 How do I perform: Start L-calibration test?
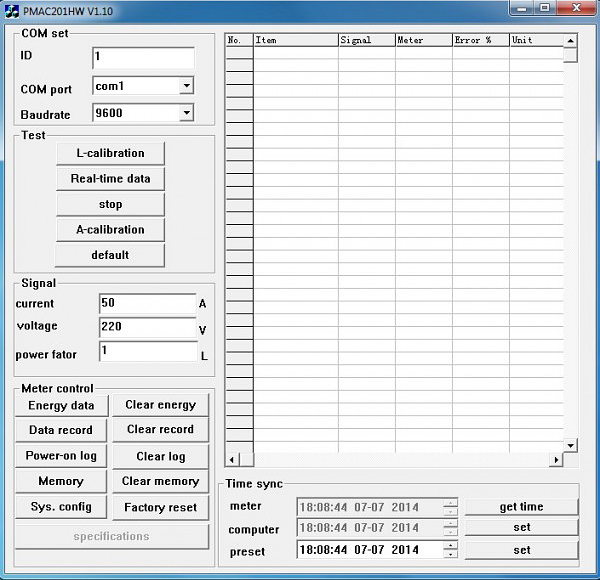[x=111, y=153]
